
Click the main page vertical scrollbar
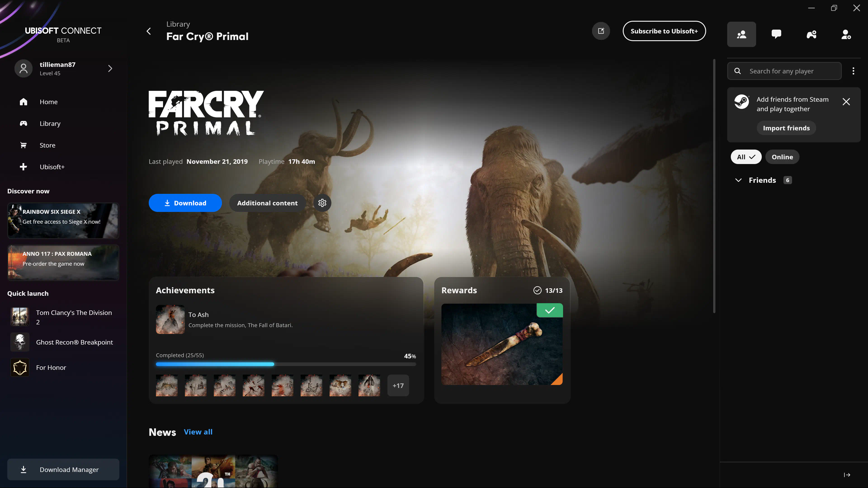pyautogui.click(x=714, y=186)
